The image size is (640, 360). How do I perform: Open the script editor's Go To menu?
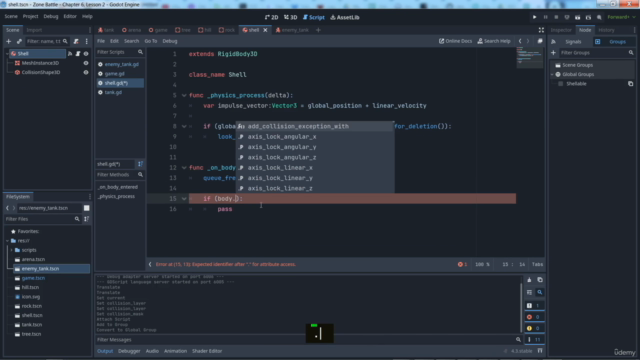pyautogui.click(x=151, y=41)
